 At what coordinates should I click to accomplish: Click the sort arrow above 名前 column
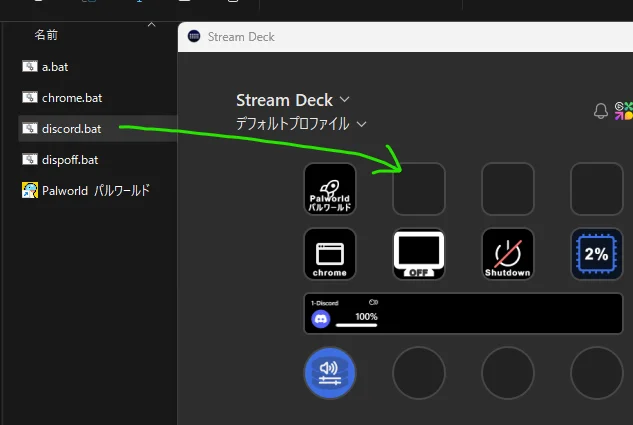(x=151, y=25)
